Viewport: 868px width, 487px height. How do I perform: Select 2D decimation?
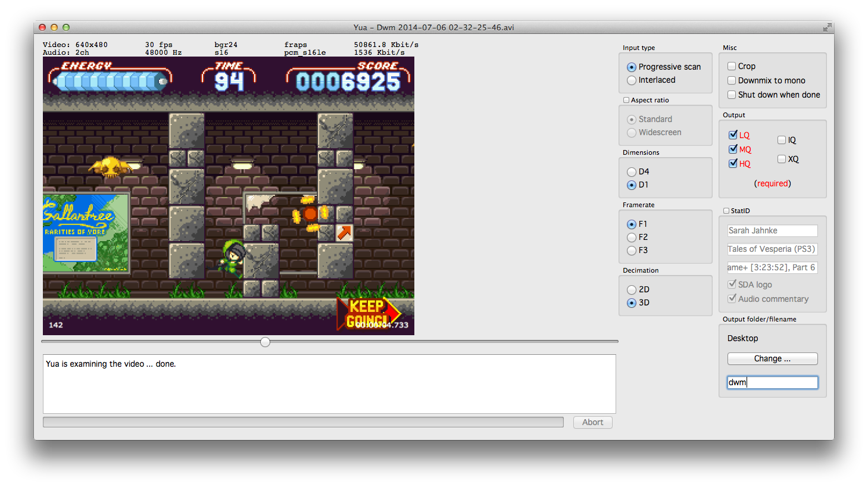[632, 290]
